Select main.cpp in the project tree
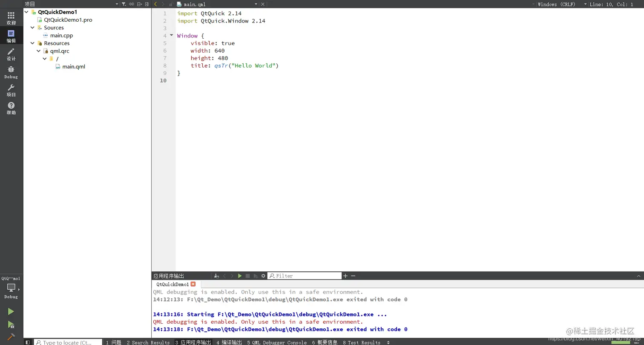This screenshot has height=345, width=644. tap(61, 35)
